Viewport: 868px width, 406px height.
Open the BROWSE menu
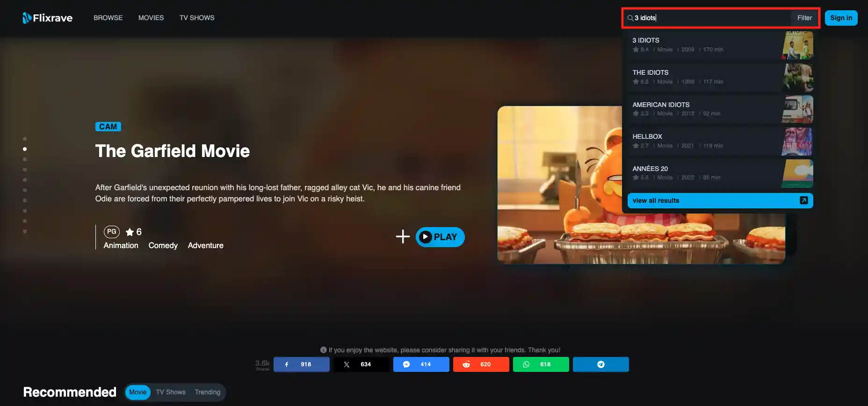pyautogui.click(x=108, y=18)
